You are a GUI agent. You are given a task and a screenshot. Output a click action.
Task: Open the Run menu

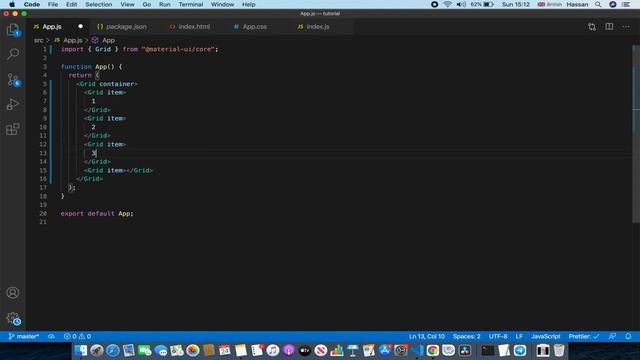164,4
